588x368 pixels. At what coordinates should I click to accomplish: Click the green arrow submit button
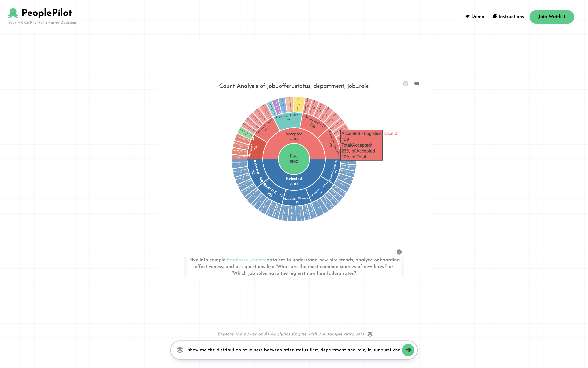[x=408, y=350]
